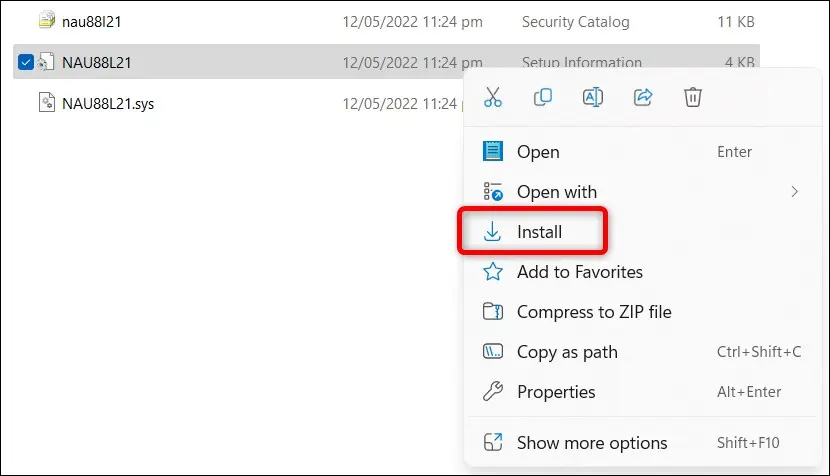
Task: Click the Add to Favorites star icon
Action: pos(493,272)
